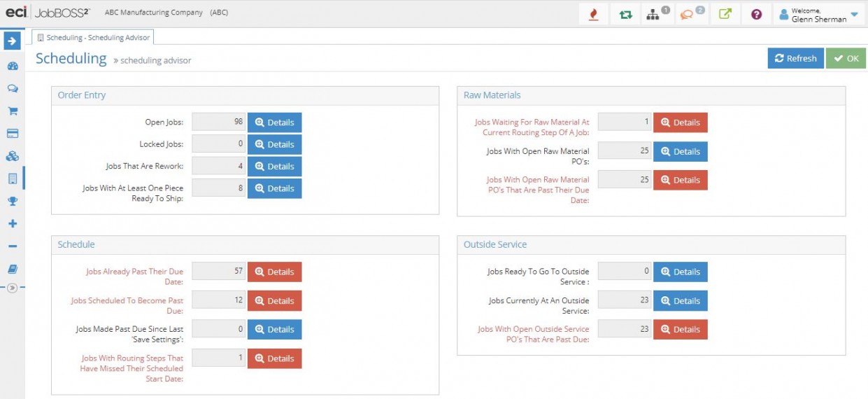Click the green external link header icon
This screenshot has width=868, height=399.
tap(725, 14)
